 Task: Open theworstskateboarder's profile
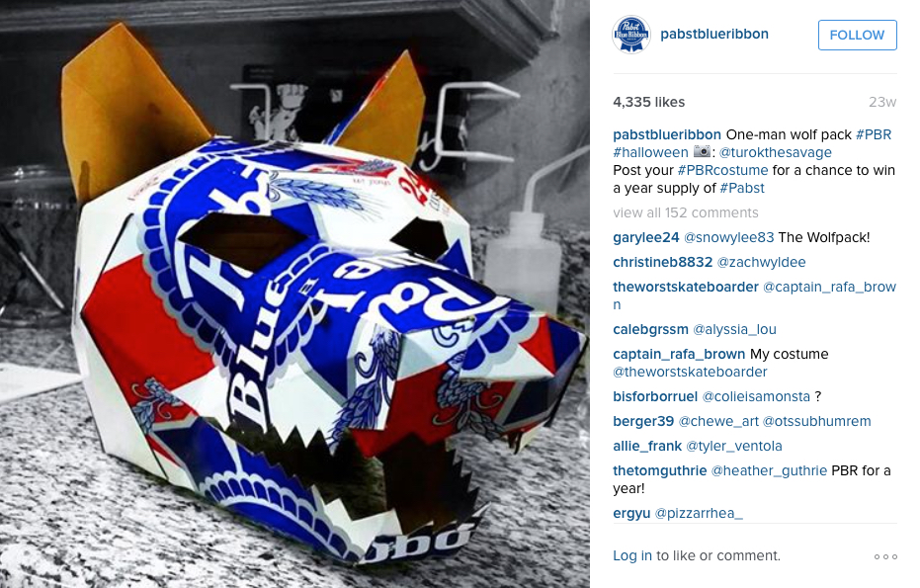tap(686, 287)
